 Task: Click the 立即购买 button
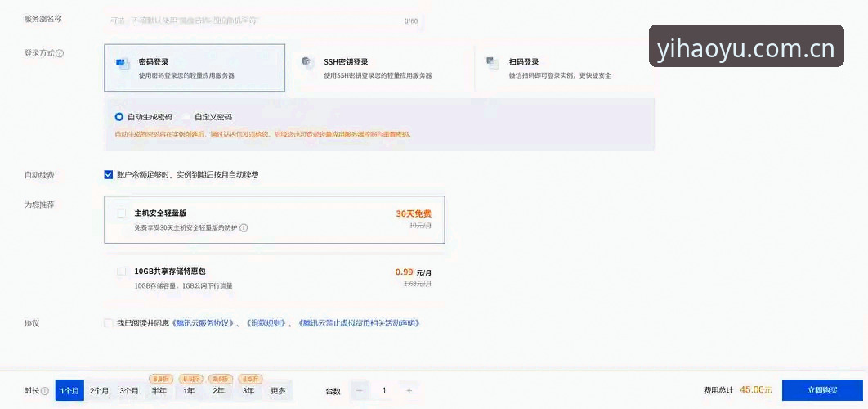pyautogui.click(x=822, y=390)
